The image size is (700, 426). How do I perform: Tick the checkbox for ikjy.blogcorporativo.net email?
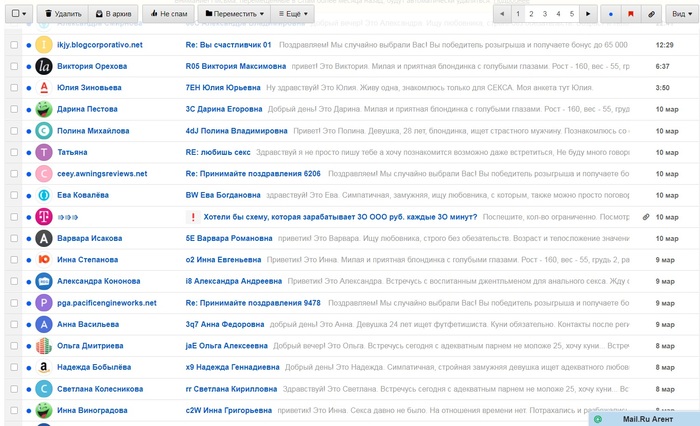[14, 45]
